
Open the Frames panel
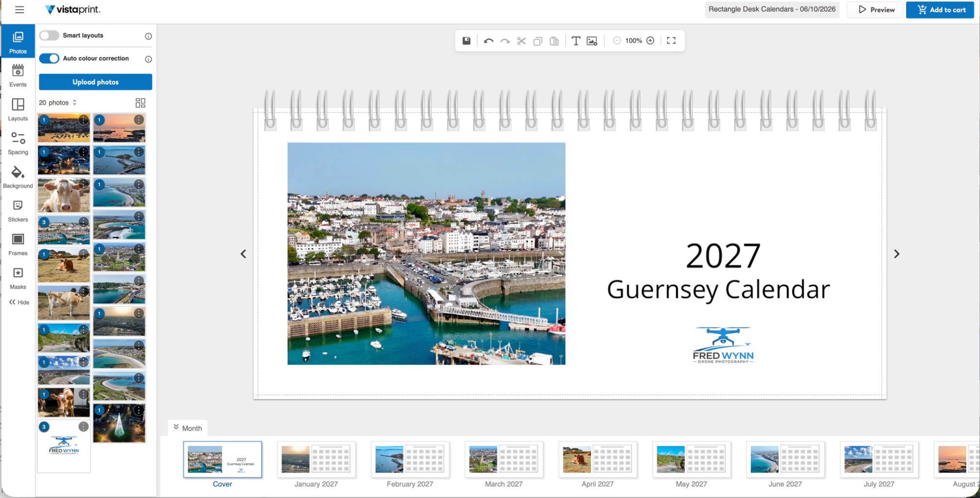(x=18, y=245)
